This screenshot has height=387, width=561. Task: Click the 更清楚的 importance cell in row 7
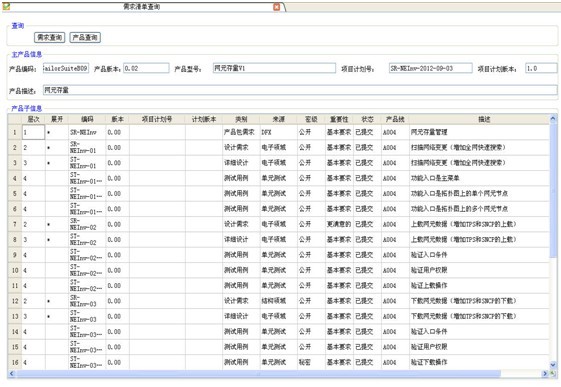coord(339,224)
